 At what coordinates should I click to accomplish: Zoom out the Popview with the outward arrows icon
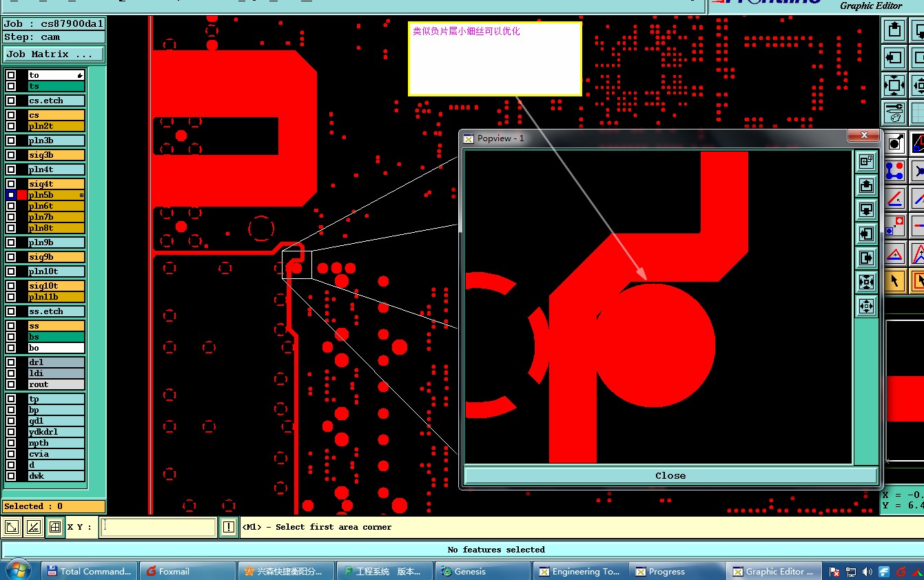click(x=866, y=306)
